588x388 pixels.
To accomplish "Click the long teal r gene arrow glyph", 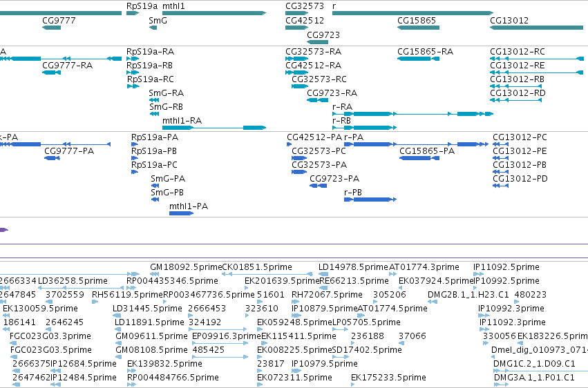I will pyautogui.click(x=413, y=13).
